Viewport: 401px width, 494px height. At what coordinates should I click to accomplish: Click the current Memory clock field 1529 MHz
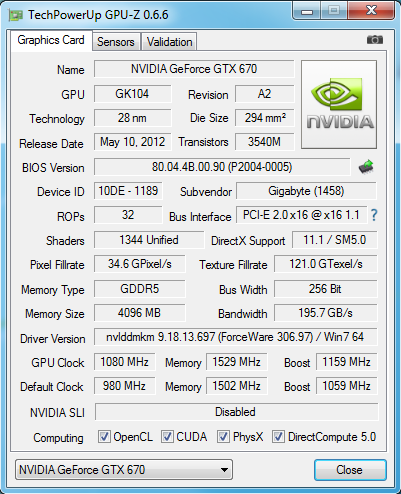(x=237, y=362)
